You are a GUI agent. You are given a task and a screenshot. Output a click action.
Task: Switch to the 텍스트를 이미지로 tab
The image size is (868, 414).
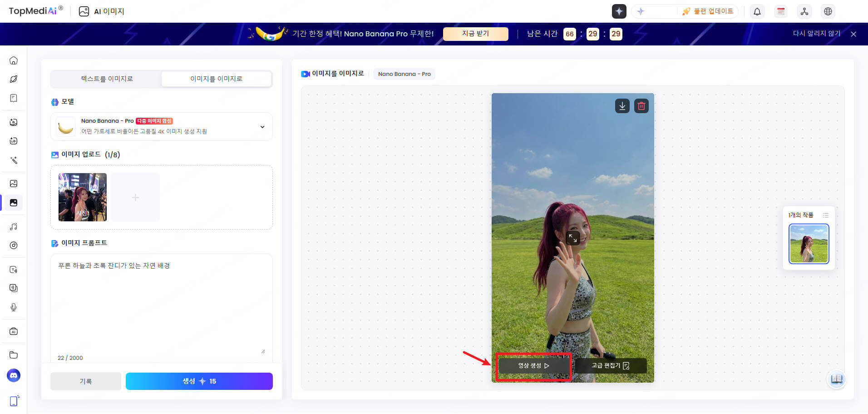click(x=106, y=79)
